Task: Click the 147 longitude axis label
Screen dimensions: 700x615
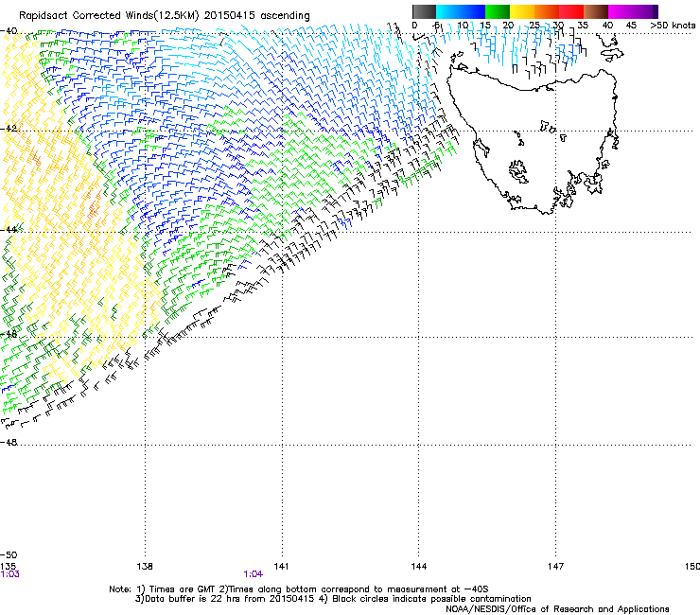Action: tap(555, 567)
